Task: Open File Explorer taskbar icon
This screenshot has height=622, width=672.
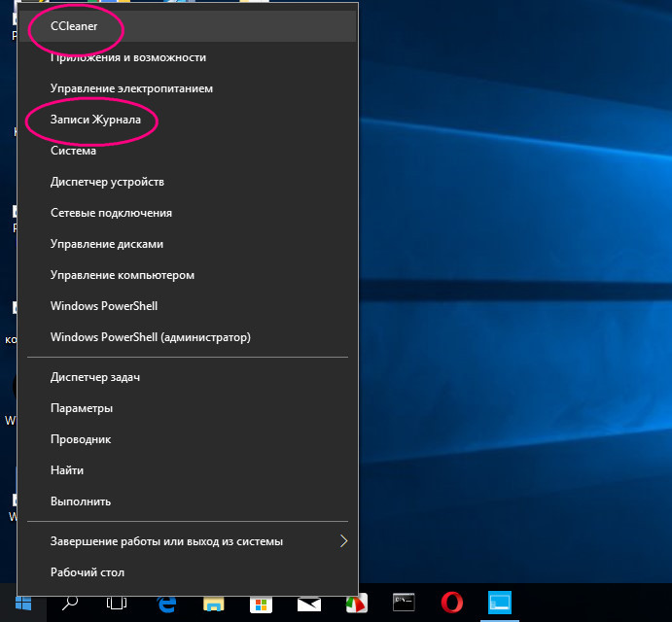Action: point(213,604)
